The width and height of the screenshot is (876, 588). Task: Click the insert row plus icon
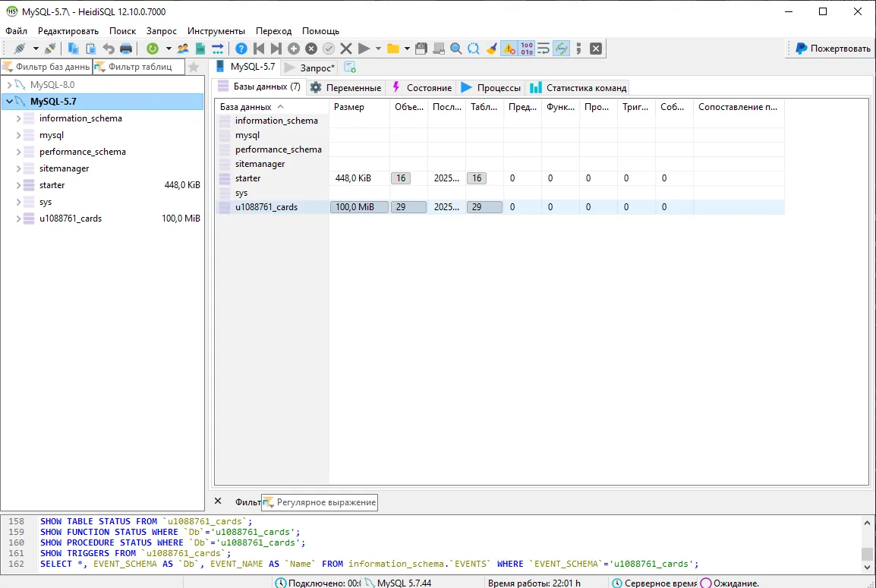click(294, 49)
